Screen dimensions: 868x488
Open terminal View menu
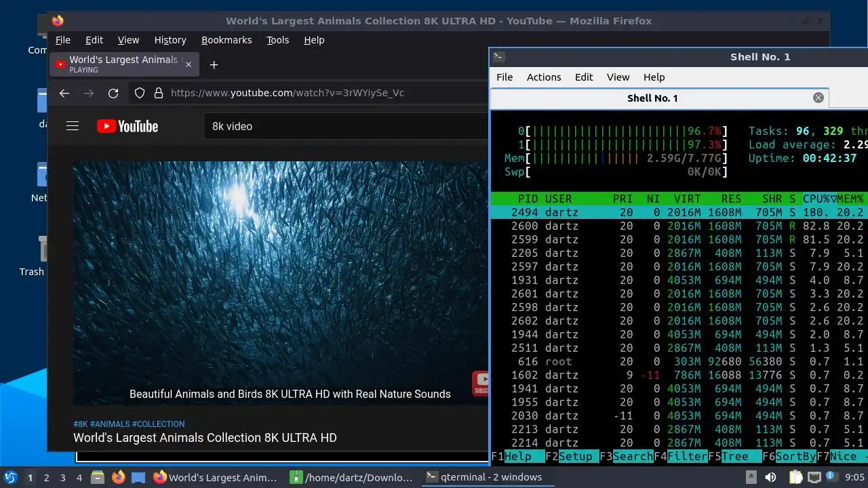[618, 77]
